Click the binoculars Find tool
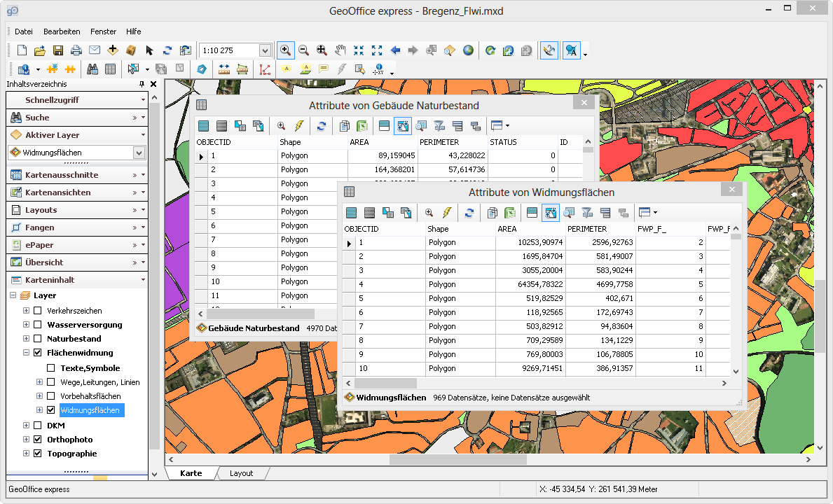Screen dimensions: 833x504 coord(92,69)
